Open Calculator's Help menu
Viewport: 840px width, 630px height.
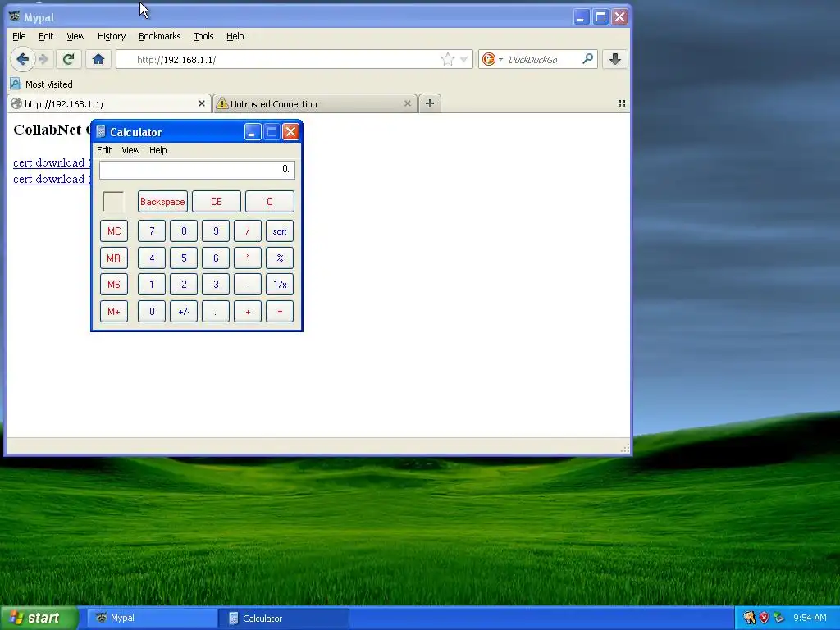(158, 150)
